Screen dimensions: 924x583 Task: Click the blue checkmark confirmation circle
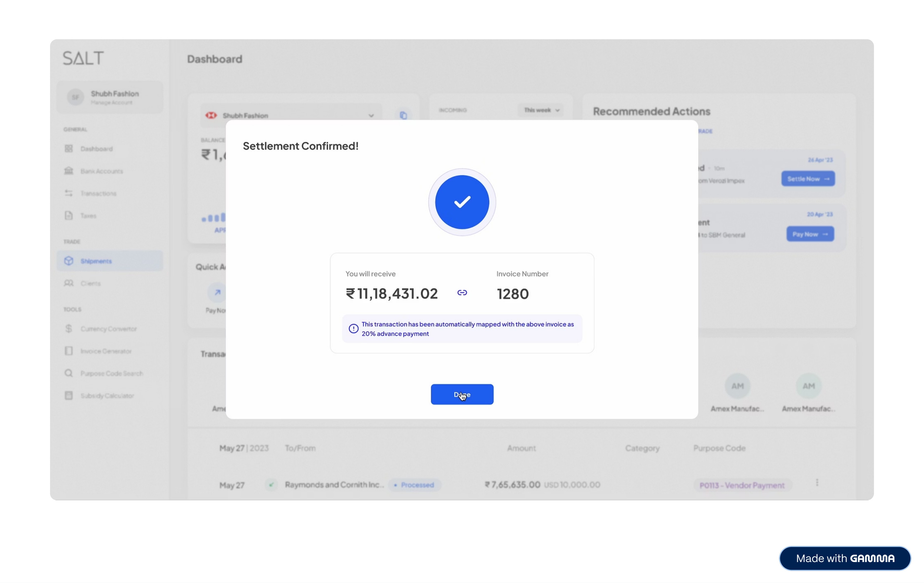pyautogui.click(x=462, y=202)
